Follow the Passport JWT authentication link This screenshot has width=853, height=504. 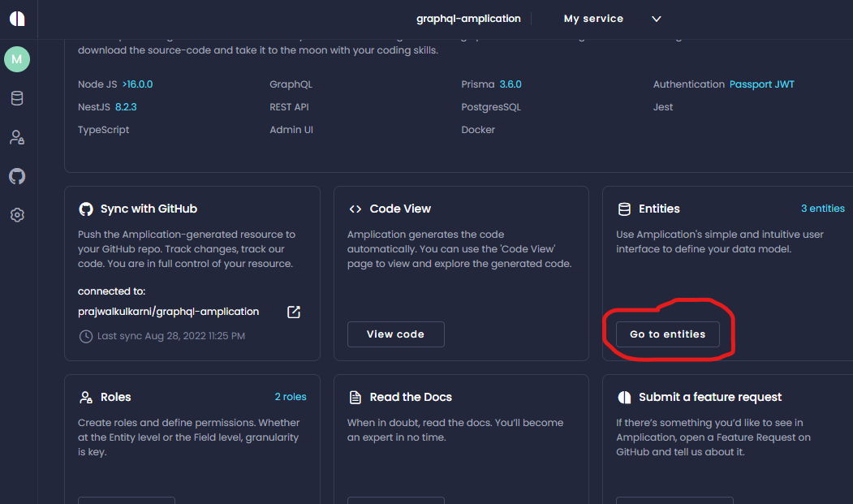point(761,84)
